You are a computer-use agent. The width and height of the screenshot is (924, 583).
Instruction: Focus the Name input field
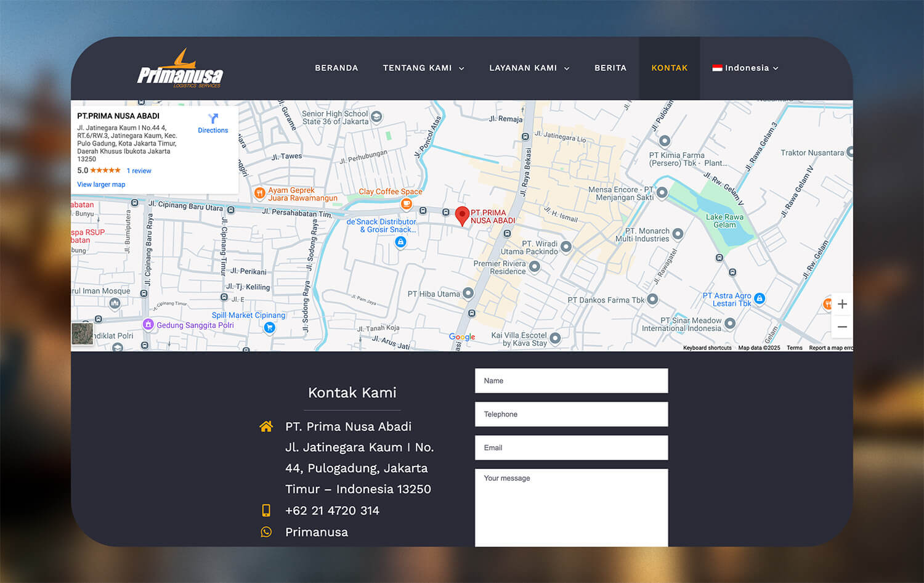(572, 381)
